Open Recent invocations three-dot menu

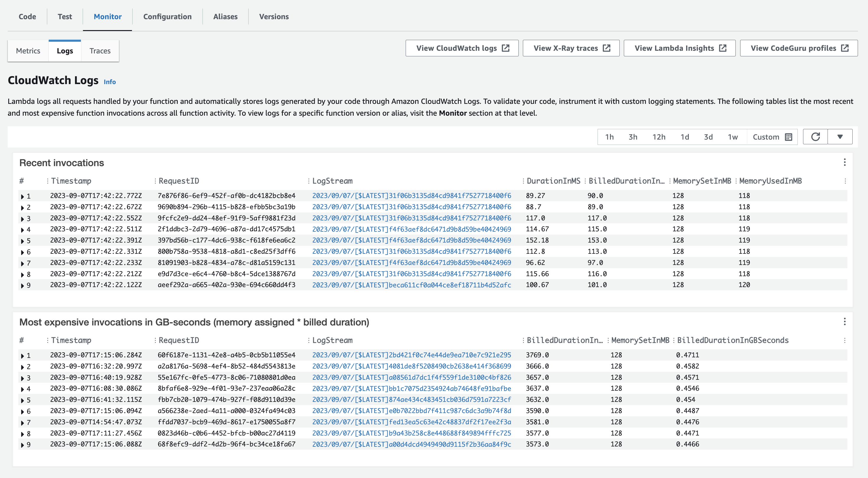tap(844, 162)
